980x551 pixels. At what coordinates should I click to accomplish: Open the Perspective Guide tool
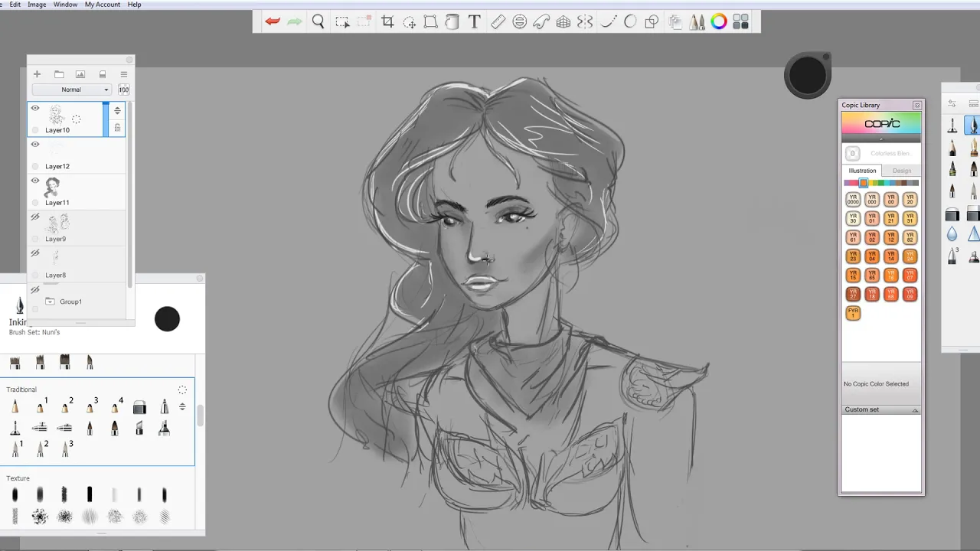(x=563, y=22)
